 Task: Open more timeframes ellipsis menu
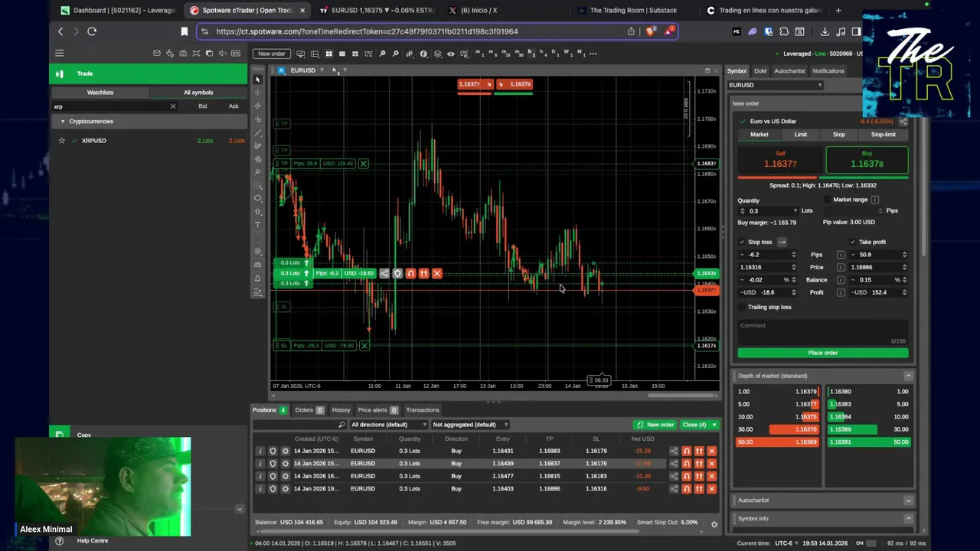click(593, 54)
